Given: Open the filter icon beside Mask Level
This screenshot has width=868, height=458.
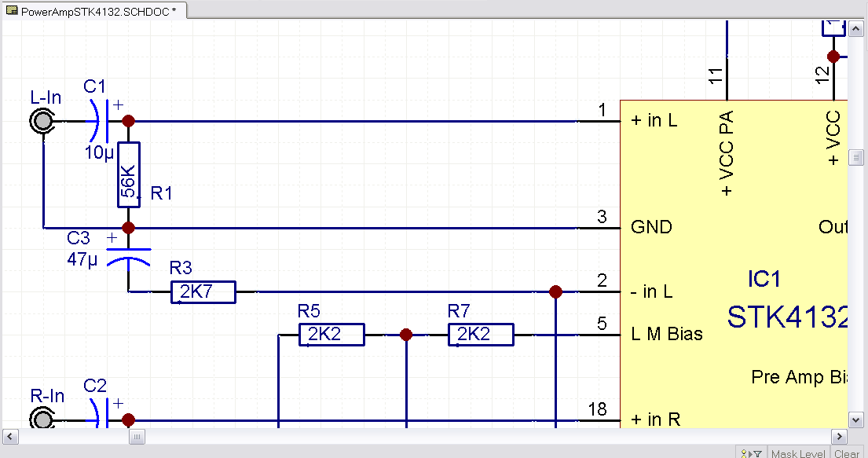Looking at the screenshot, I should pos(751,453).
